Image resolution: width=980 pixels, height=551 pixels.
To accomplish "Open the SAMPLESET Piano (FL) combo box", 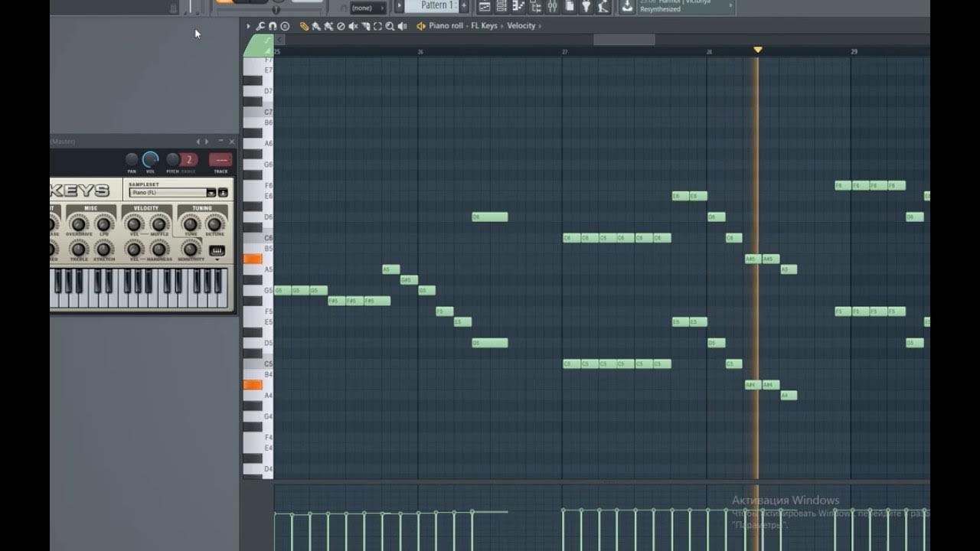I will pos(173,193).
